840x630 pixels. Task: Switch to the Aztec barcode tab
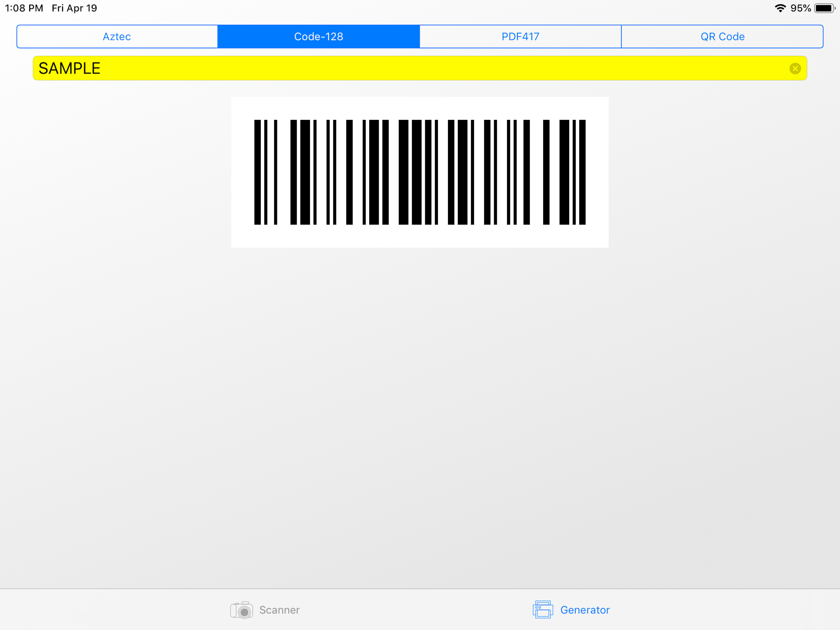pyautogui.click(x=117, y=37)
